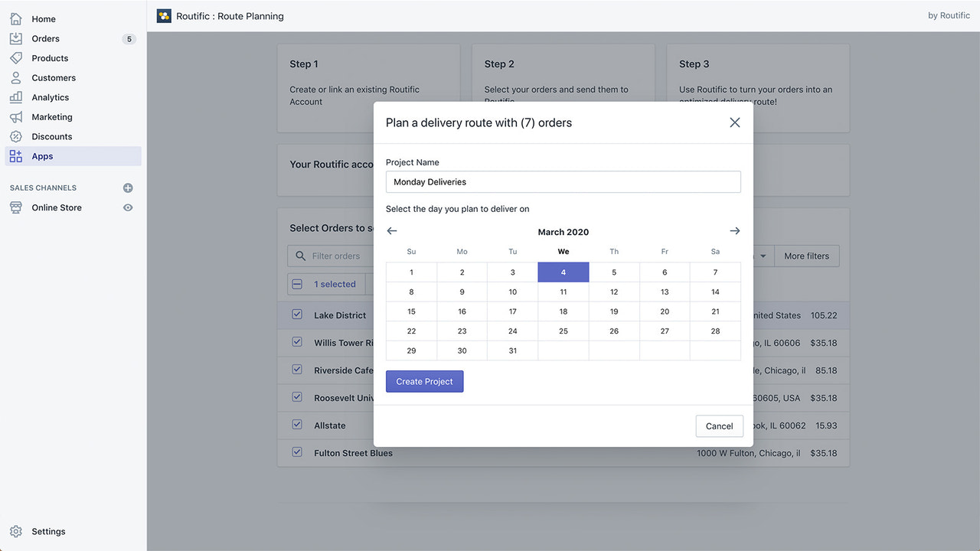
Task: Open Marketing using the megaphone icon
Action: pos(16,116)
